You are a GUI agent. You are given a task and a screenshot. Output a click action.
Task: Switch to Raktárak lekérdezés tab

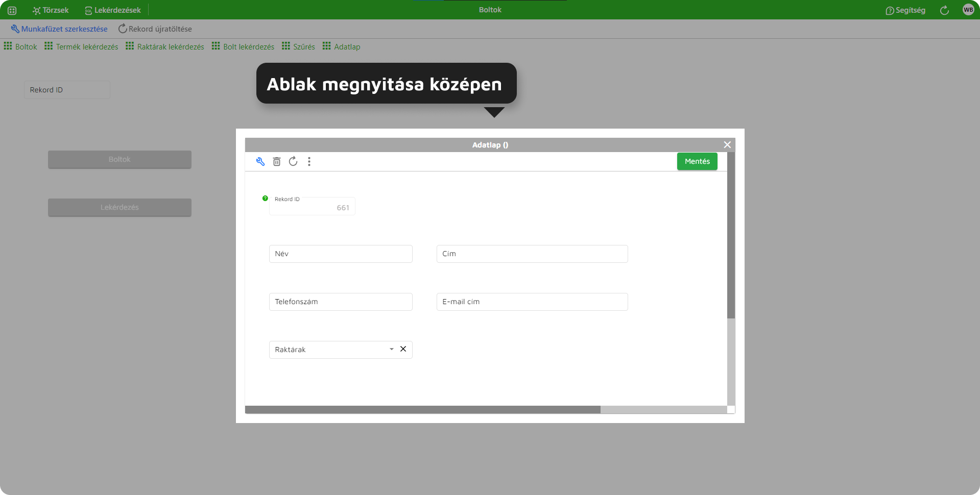click(x=165, y=46)
